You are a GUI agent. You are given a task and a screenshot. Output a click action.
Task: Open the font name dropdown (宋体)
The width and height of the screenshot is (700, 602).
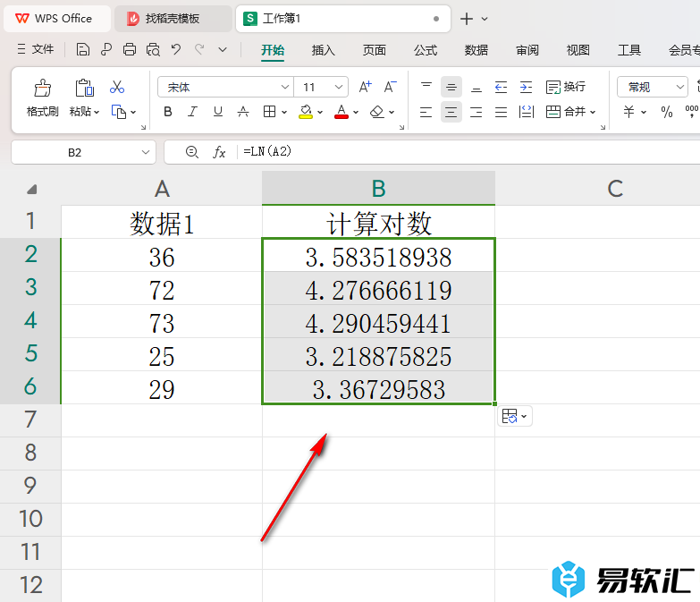coord(285,87)
